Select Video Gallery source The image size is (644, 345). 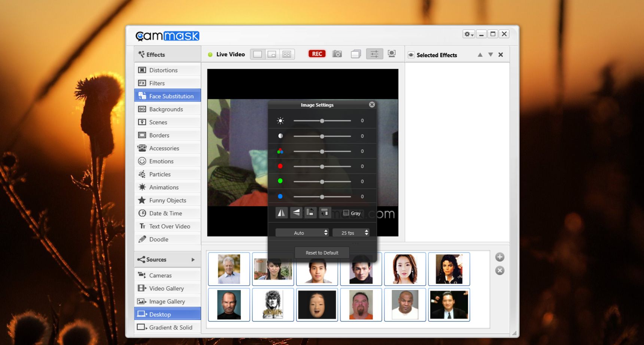tap(167, 288)
